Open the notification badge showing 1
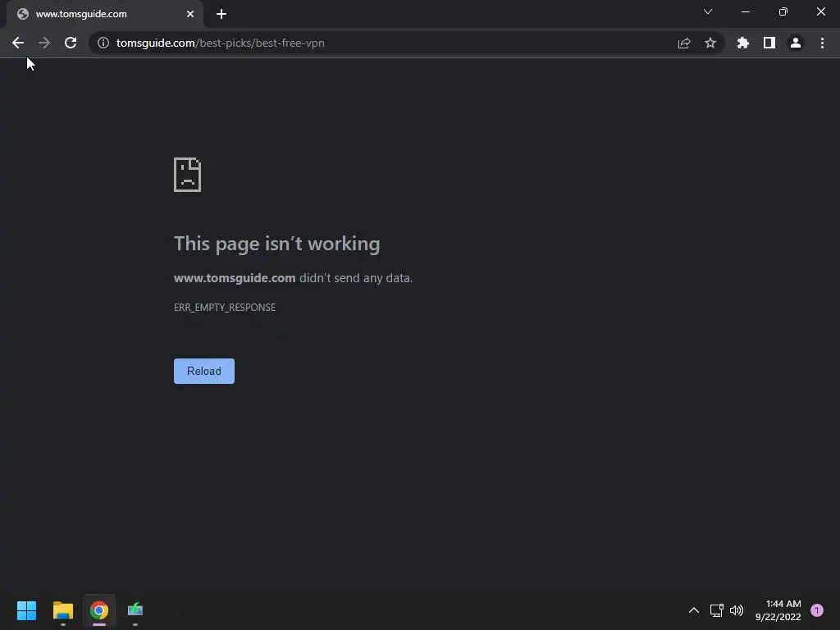The height and width of the screenshot is (630, 840). coord(817,610)
